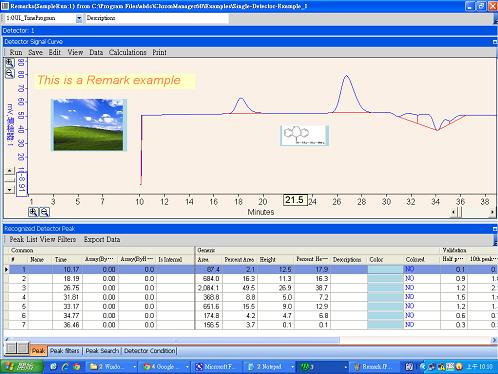Viewport: 498px width, 374px height.
Task: Click the Notepad taskbar button
Action: pos(269,367)
